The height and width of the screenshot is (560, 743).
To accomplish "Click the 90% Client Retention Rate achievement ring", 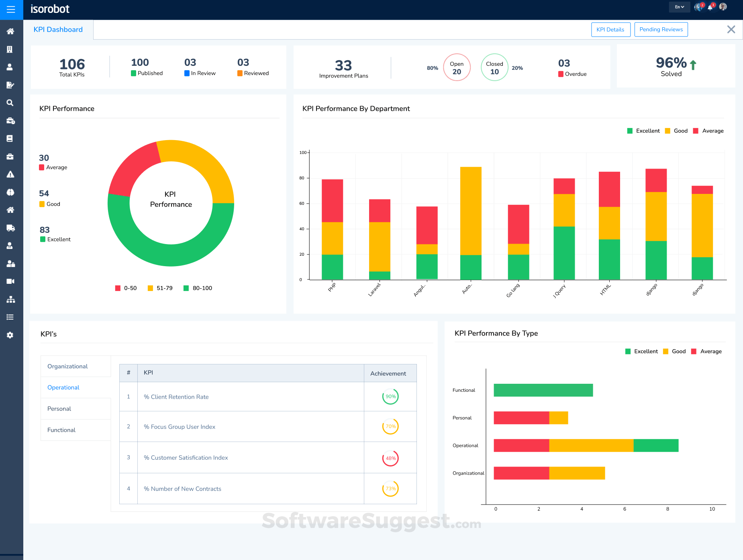I will pos(390,397).
